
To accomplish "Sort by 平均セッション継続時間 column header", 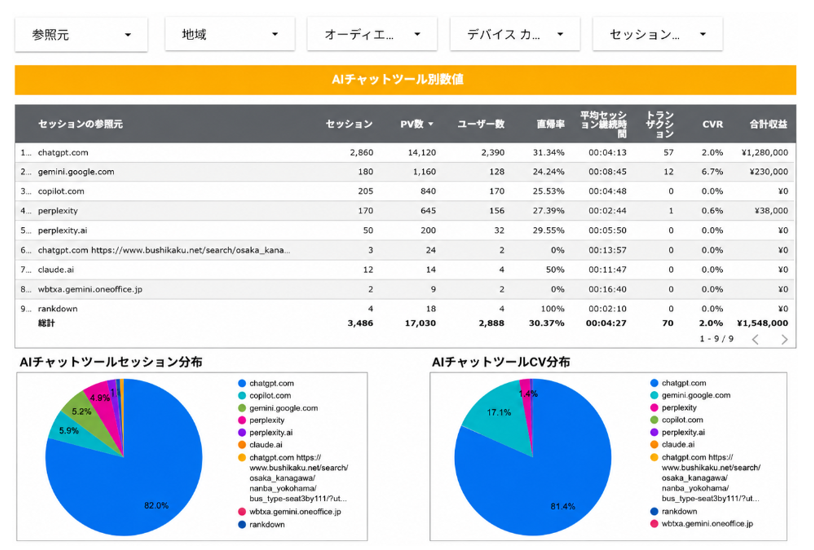I will pos(603,124).
